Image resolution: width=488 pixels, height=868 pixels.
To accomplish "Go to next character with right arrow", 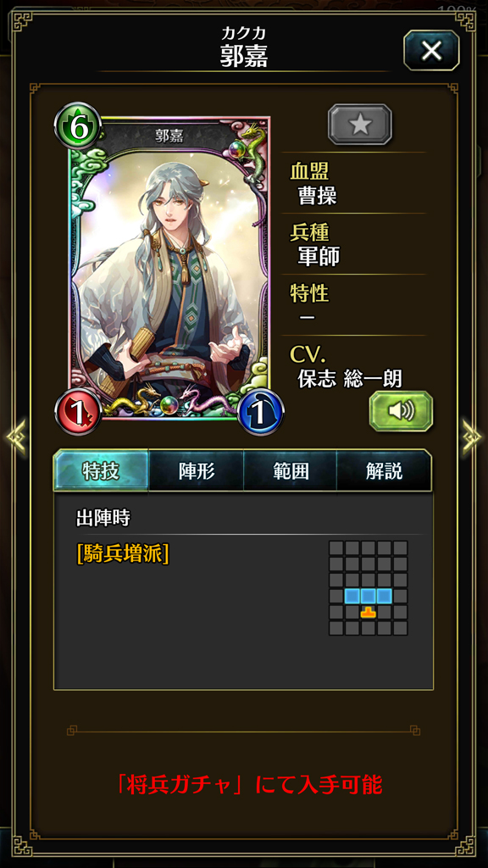I will [473, 437].
